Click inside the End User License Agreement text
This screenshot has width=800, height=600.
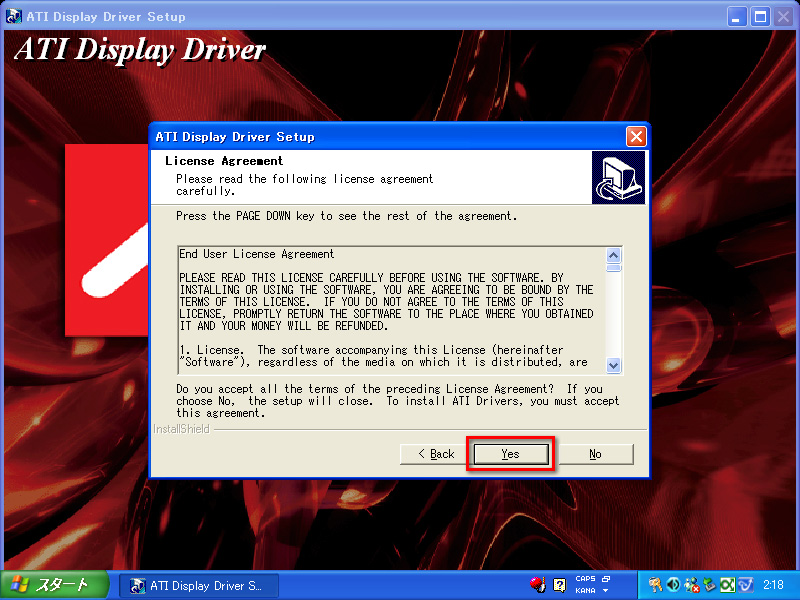(392, 310)
